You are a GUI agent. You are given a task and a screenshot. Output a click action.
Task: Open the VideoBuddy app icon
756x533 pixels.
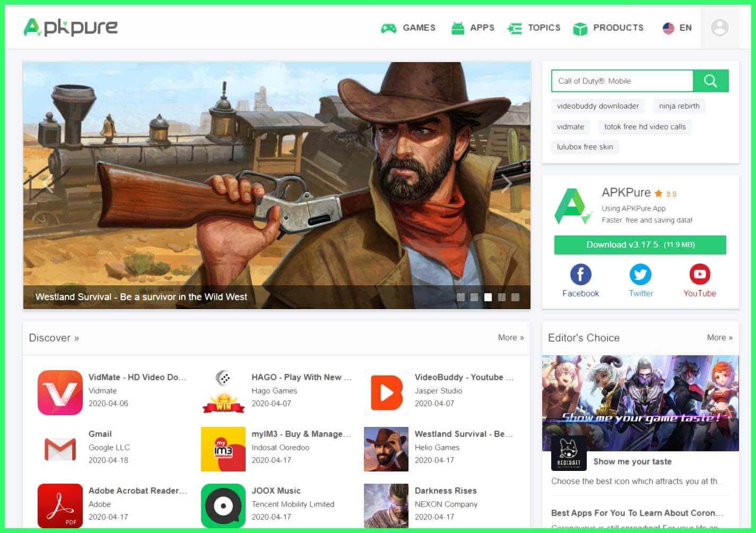click(386, 392)
